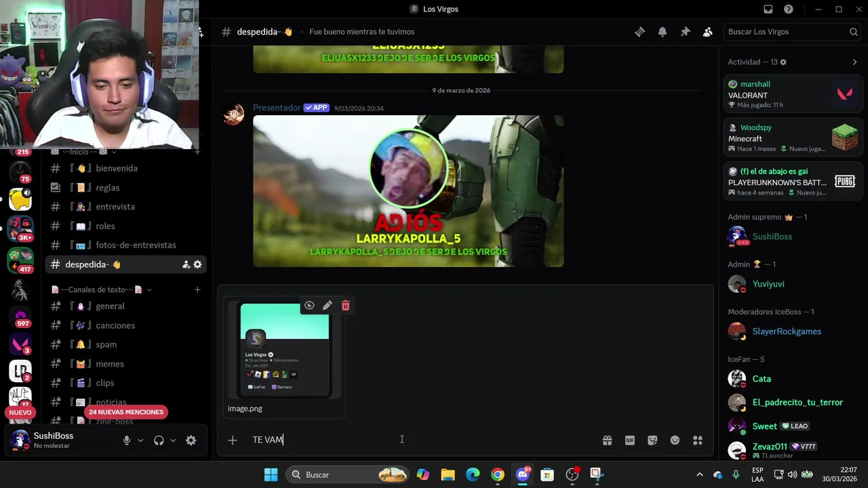Toggle headphone deafen in user panel
Image resolution: width=868 pixels, height=488 pixels.
point(159,441)
